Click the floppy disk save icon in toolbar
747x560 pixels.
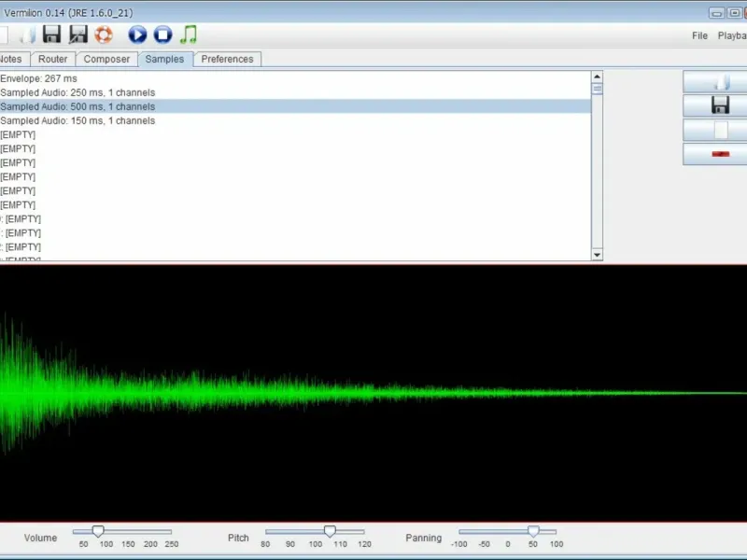(x=52, y=35)
